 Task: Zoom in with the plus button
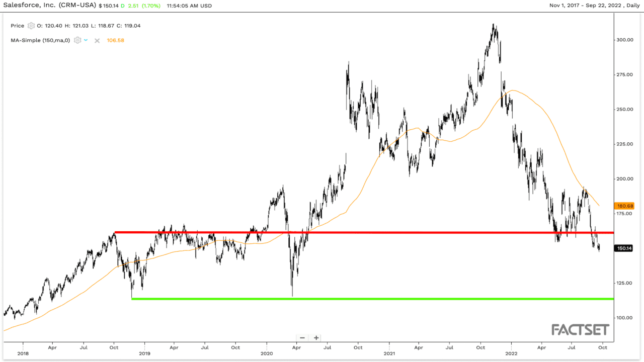point(316,338)
